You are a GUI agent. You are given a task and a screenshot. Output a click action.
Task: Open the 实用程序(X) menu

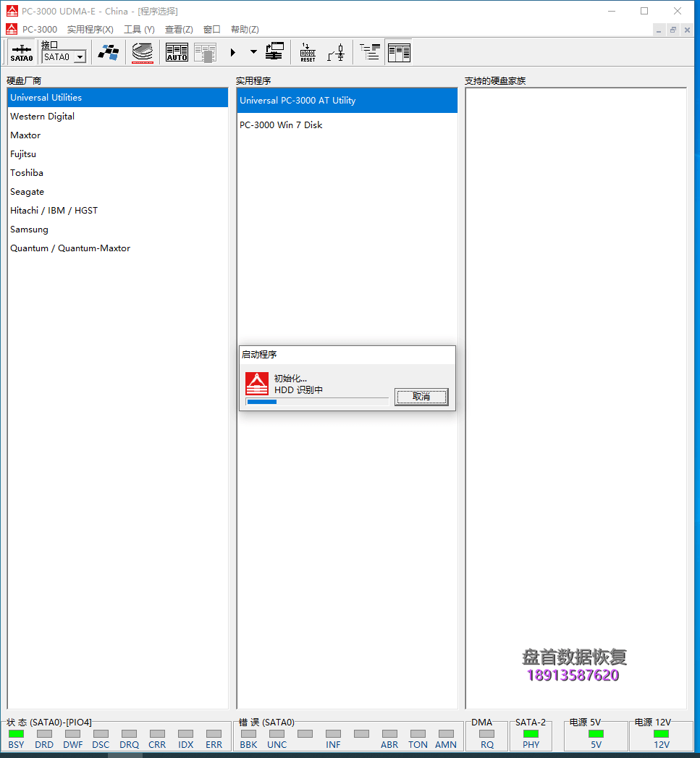pos(90,30)
